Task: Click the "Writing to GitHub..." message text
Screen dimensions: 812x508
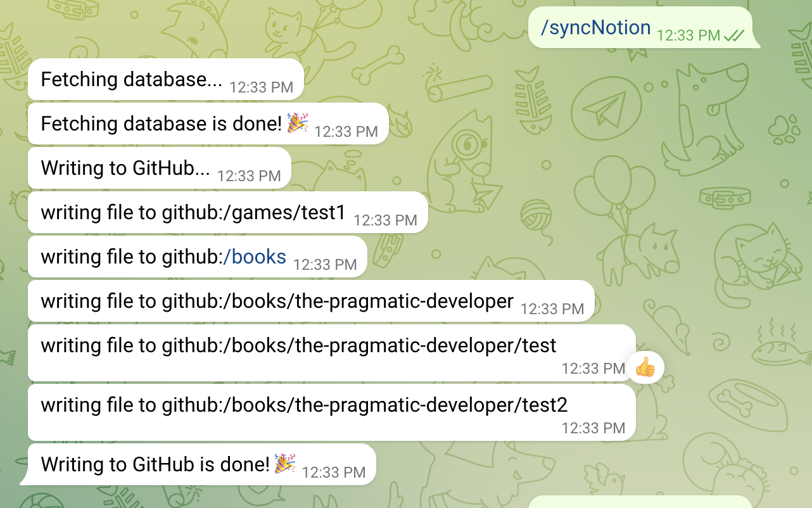Action: click(125, 168)
